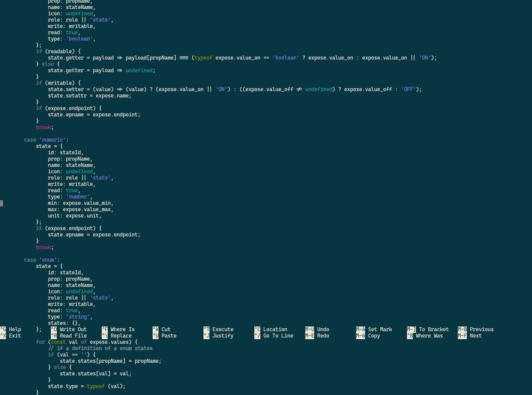
Task: Click the ^G Help shortcut
Action: [x=11, y=329]
